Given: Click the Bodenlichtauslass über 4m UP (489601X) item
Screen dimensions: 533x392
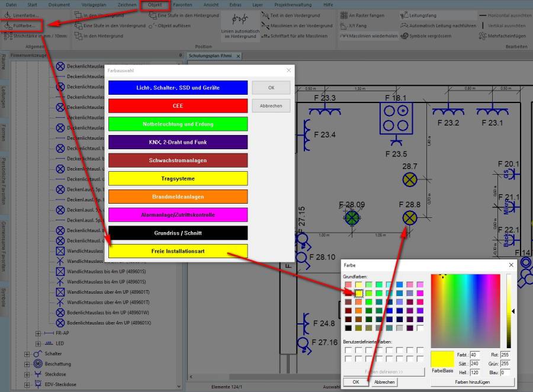Looking at the screenshot, I should tap(108, 323).
